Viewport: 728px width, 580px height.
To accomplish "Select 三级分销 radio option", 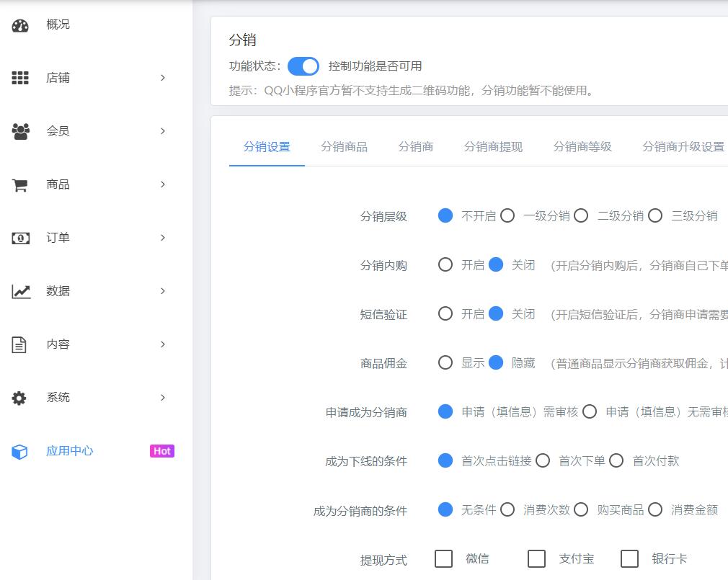I will click(655, 215).
